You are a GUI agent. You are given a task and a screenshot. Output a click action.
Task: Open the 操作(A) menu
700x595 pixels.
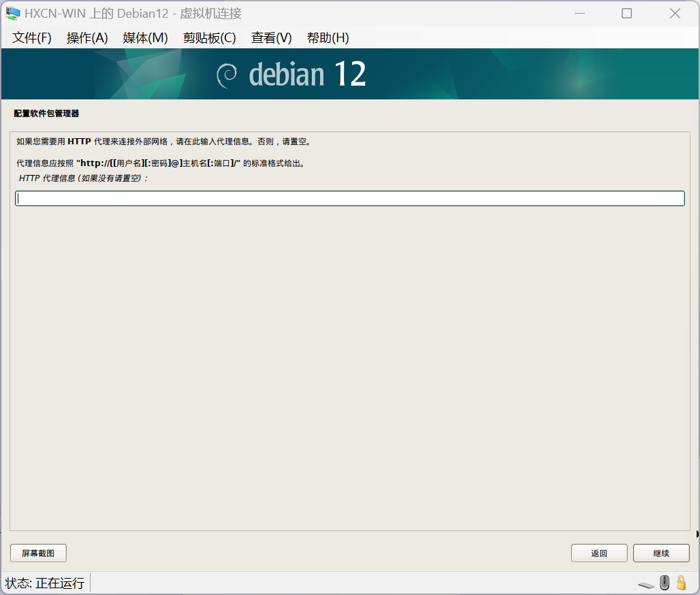tap(87, 38)
